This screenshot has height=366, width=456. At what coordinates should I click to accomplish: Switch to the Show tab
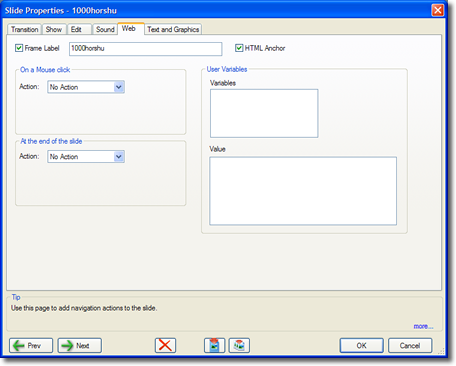[x=54, y=29]
